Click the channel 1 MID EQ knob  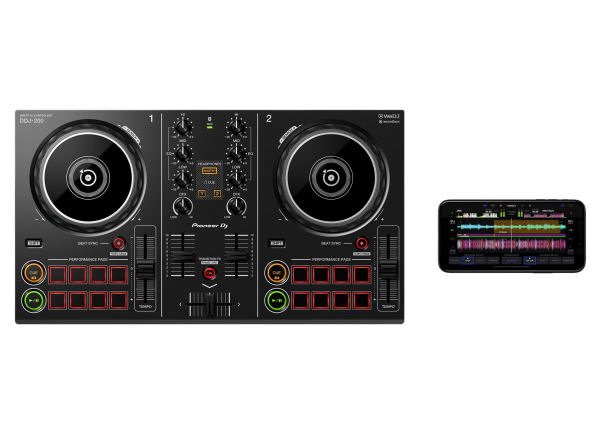(x=183, y=153)
